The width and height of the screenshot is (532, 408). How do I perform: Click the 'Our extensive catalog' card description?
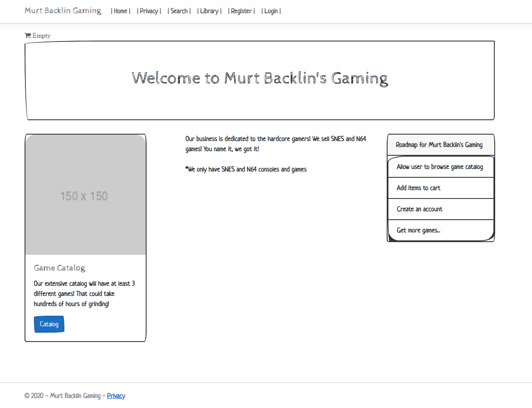(84, 294)
